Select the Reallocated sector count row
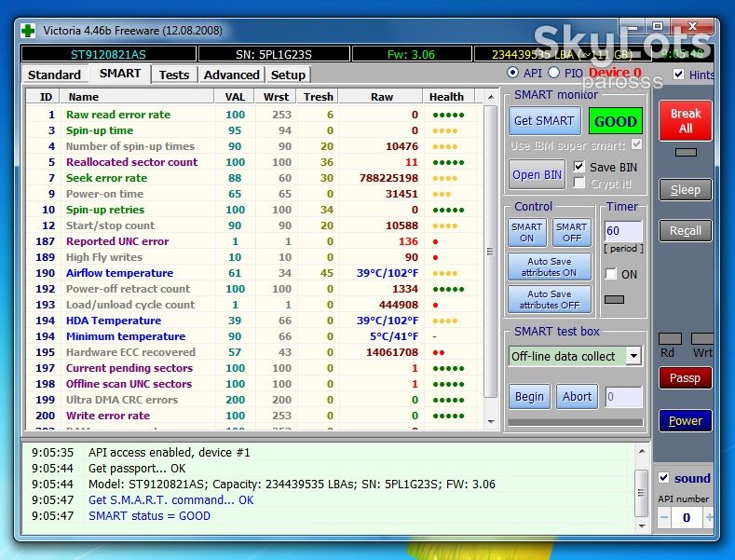 point(254,162)
